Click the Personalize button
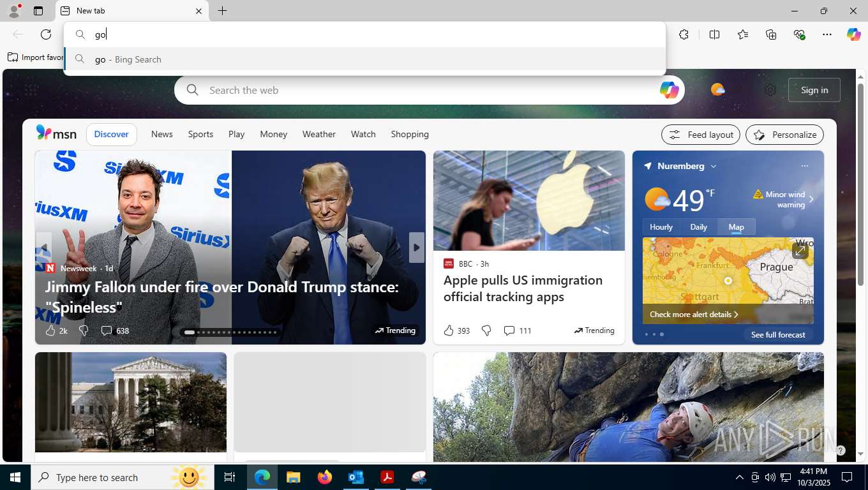 [x=784, y=135]
